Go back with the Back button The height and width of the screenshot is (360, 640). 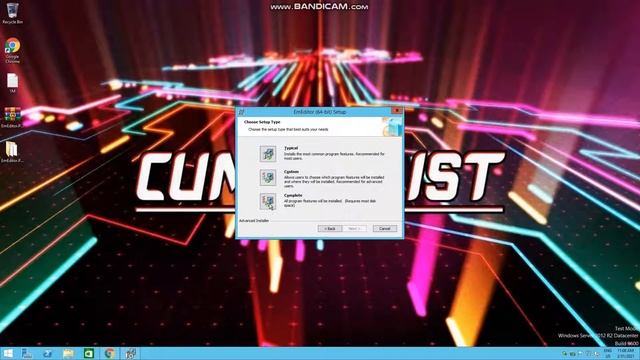tap(330, 229)
